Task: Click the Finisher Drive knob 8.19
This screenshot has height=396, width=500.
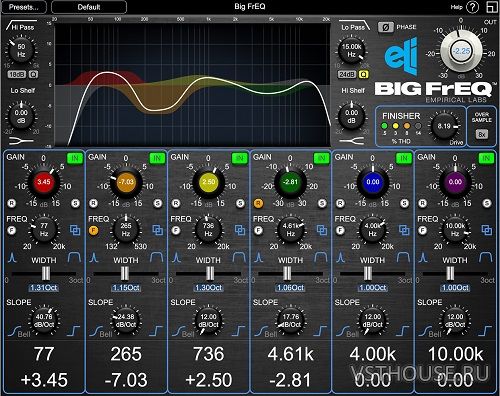Action: 444,126
